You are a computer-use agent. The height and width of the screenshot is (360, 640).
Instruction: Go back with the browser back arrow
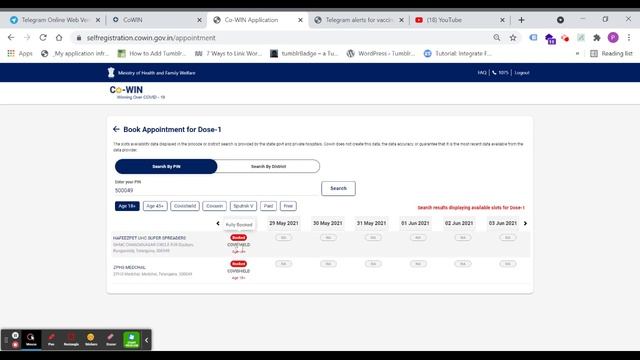11,38
